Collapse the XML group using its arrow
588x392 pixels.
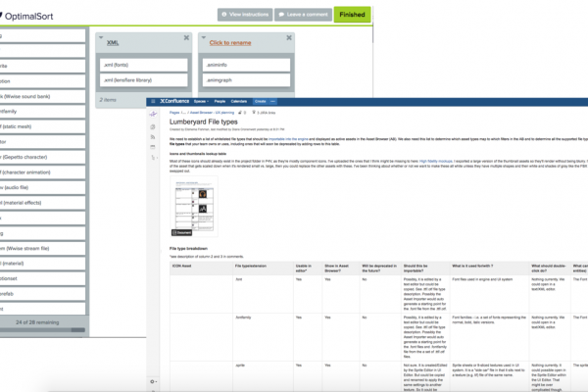point(101,37)
